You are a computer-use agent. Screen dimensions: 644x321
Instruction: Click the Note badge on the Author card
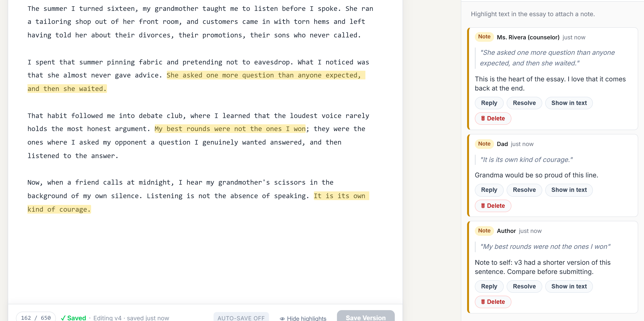(484, 230)
